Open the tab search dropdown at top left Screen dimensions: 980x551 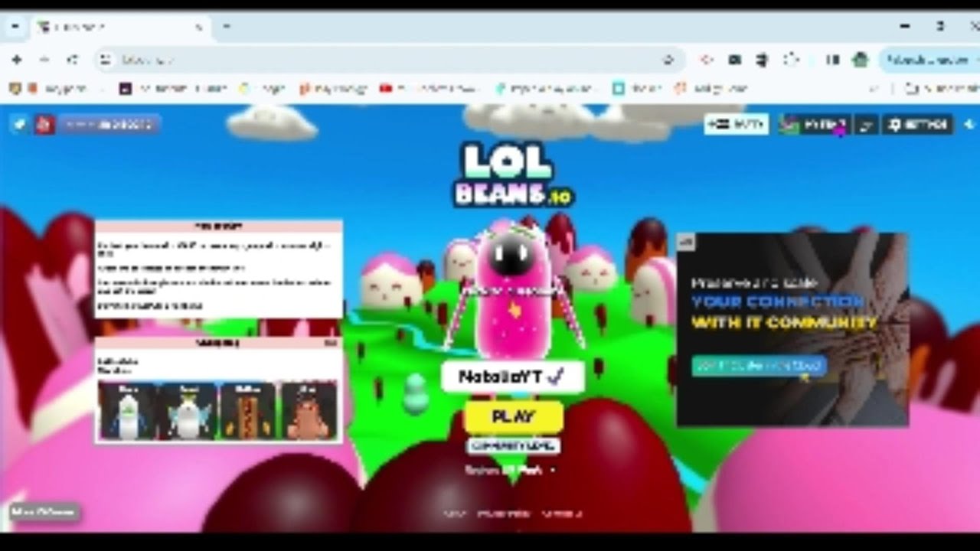click(15, 27)
